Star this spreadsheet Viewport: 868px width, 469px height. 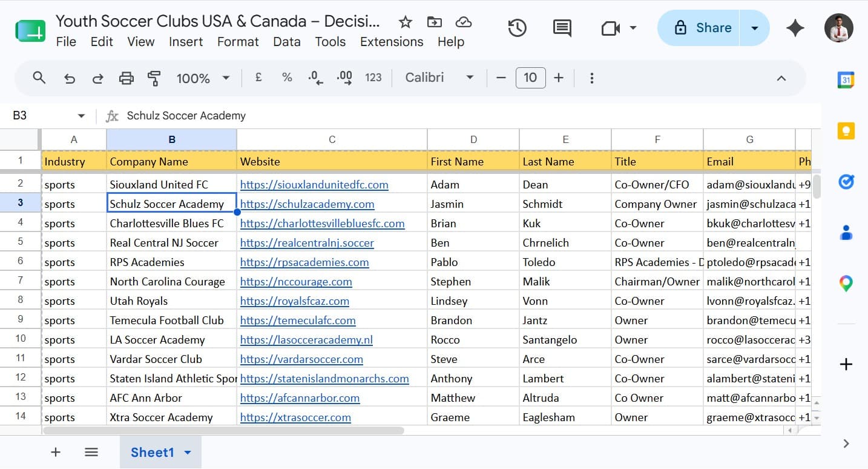[x=405, y=22]
